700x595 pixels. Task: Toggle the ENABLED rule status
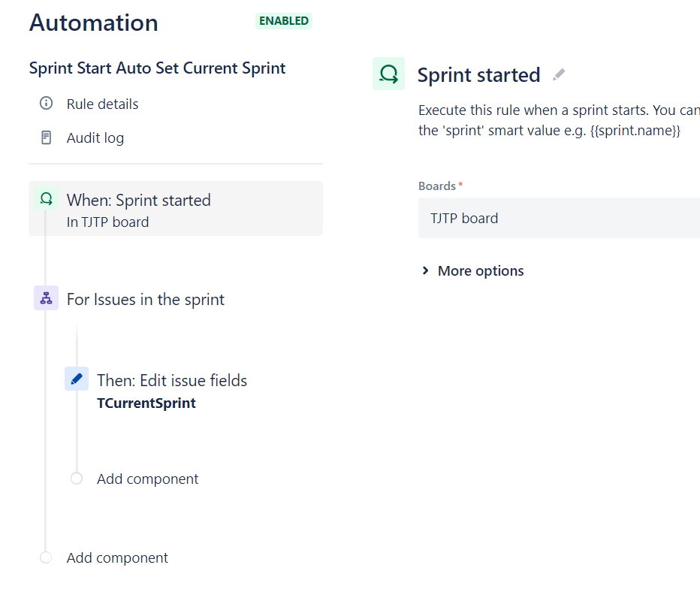click(283, 21)
